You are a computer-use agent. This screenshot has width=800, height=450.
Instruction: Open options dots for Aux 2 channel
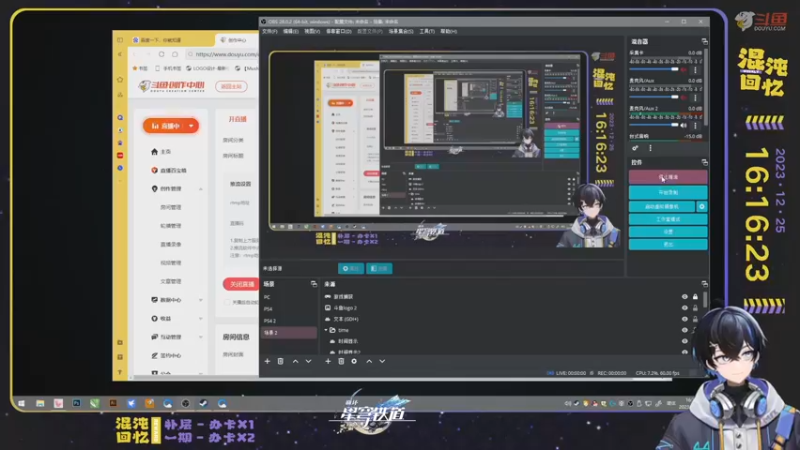[695, 125]
